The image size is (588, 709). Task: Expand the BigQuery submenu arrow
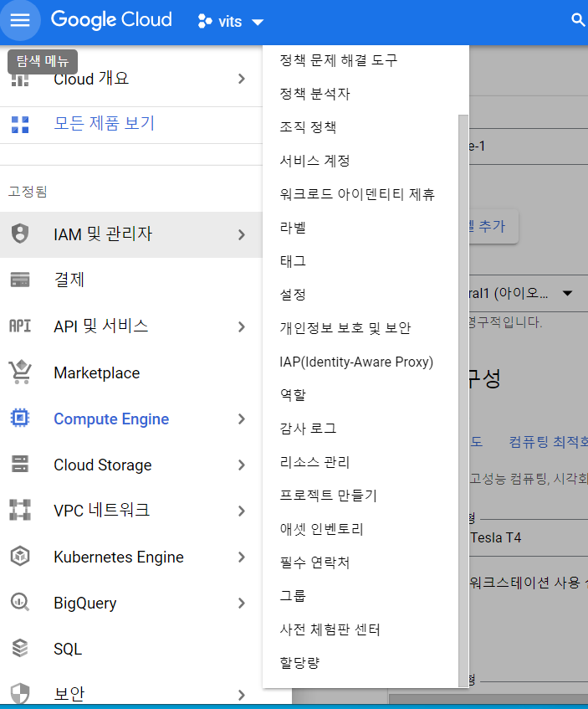point(242,604)
